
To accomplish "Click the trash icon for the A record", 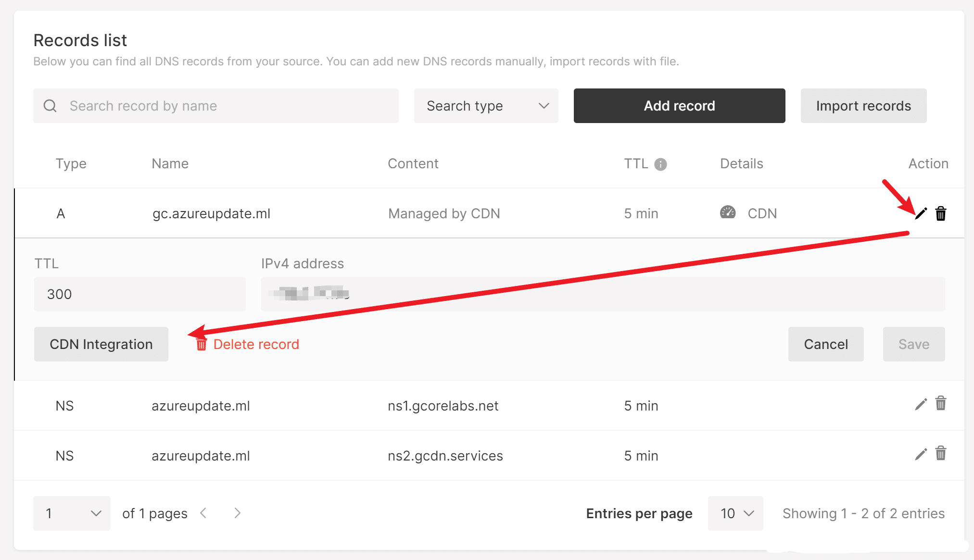I will (941, 213).
